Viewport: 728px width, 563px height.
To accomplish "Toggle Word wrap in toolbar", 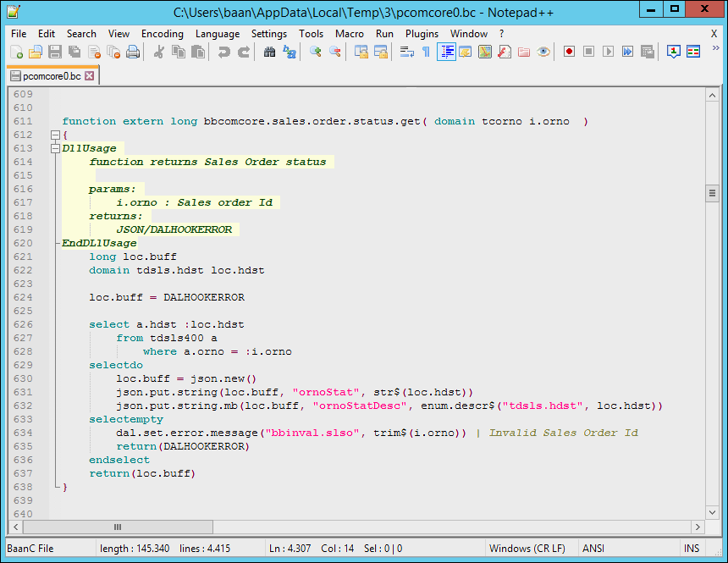I will (407, 52).
